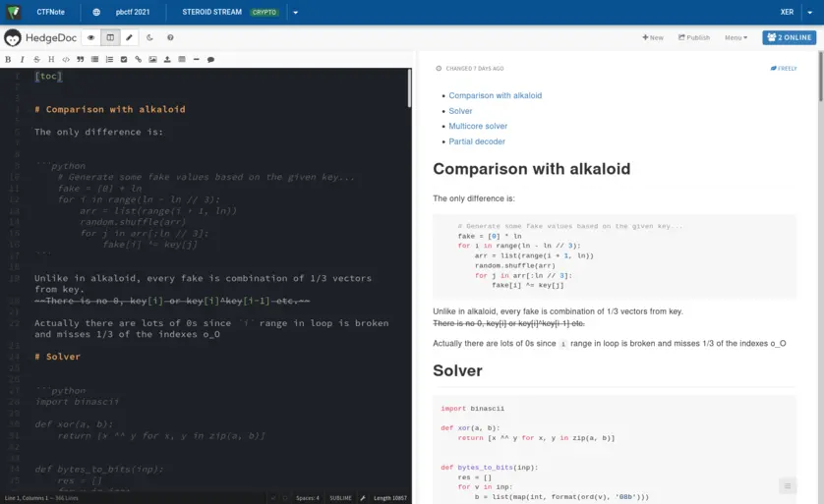Click the [toc] line in the editor

pos(48,76)
